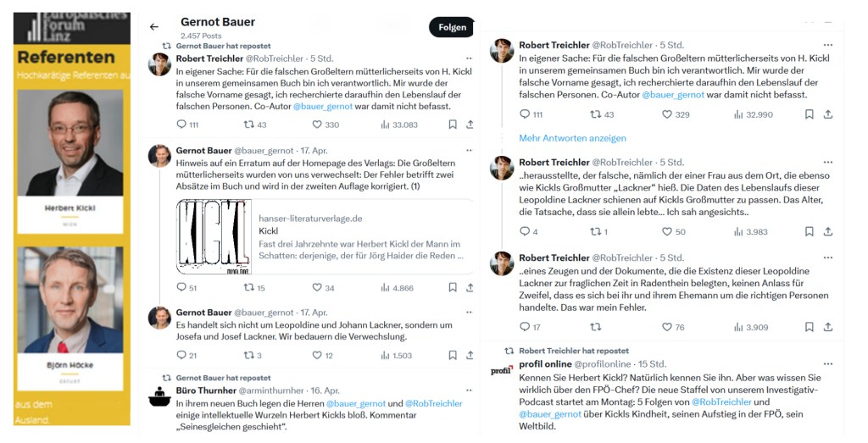
Task: Open the profil online avatar
Action: coord(501,370)
